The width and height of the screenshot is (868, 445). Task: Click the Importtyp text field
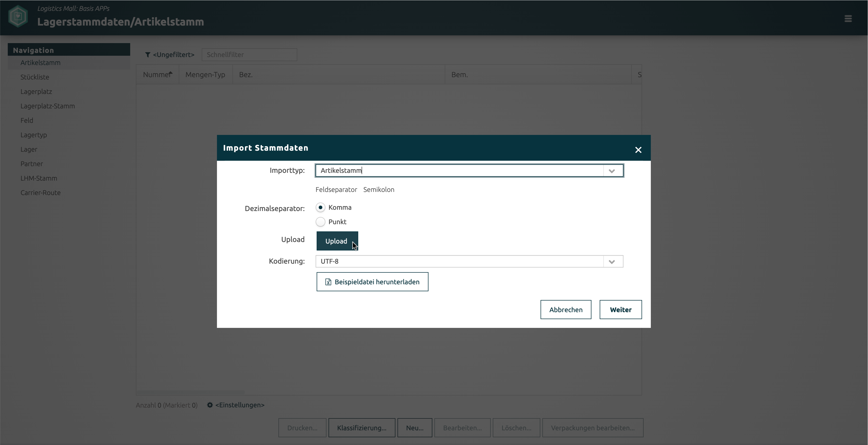[458, 171]
